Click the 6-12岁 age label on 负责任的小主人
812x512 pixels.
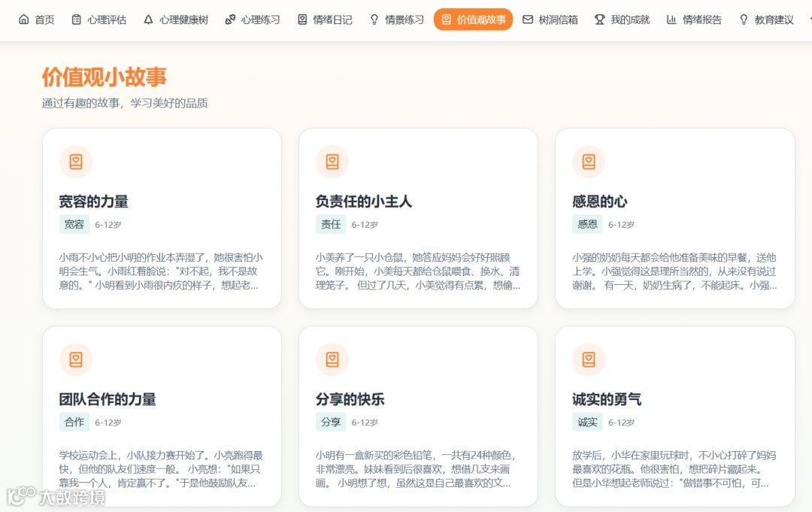pyautogui.click(x=365, y=225)
